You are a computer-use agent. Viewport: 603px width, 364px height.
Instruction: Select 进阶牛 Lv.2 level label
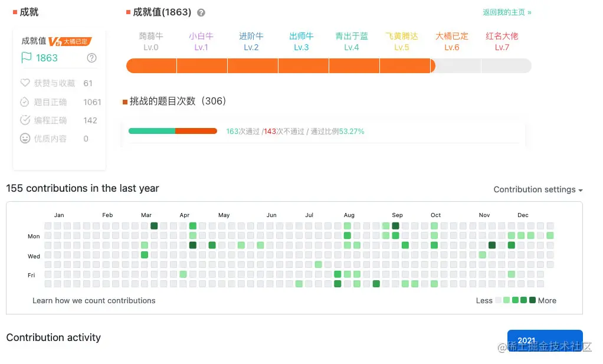[x=251, y=41]
